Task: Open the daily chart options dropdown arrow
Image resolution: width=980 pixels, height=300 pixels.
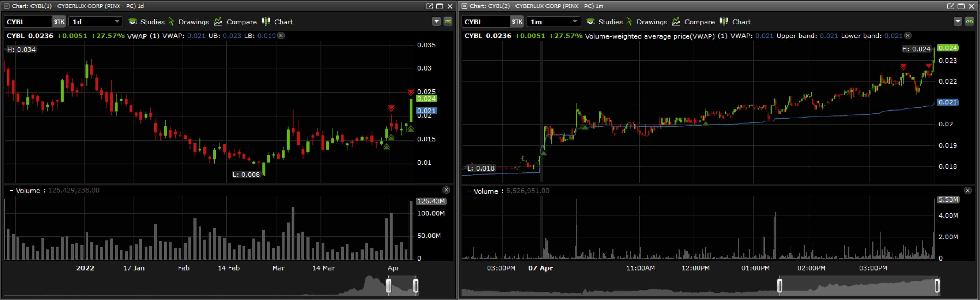Action: [x=436, y=22]
